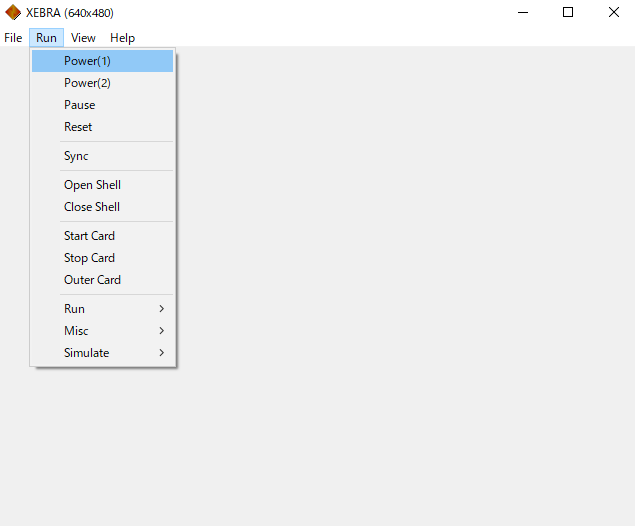Choose Stop Card menu item
This screenshot has width=635, height=526.
(89, 258)
